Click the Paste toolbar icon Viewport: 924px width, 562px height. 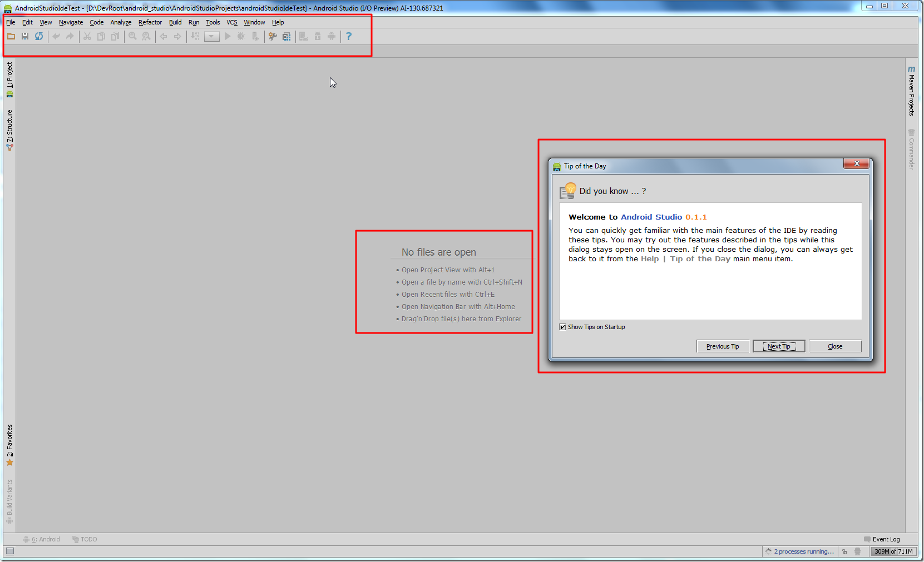[x=115, y=36]
